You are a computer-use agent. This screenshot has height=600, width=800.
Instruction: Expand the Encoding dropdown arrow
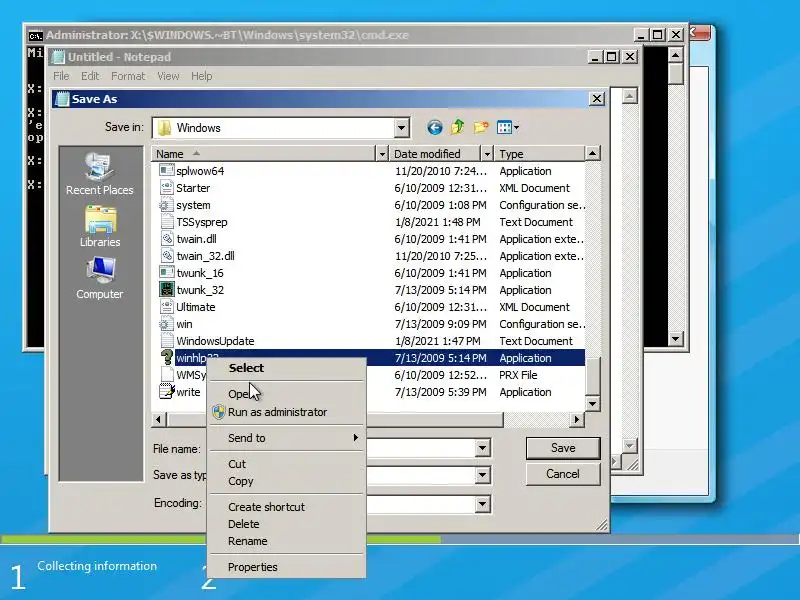482,504
